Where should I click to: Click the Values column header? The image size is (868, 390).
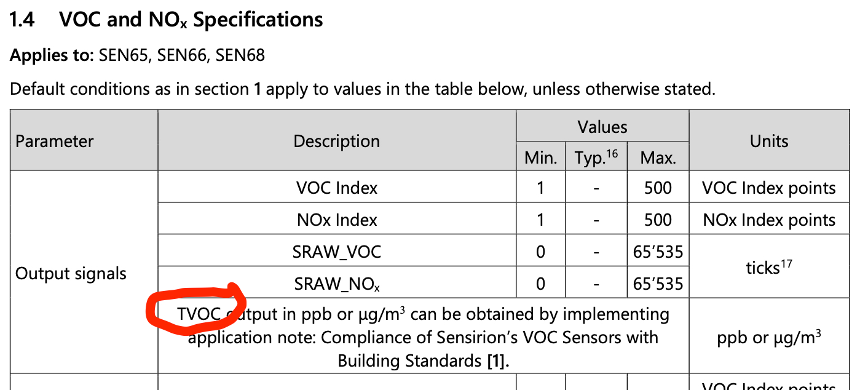602,127
